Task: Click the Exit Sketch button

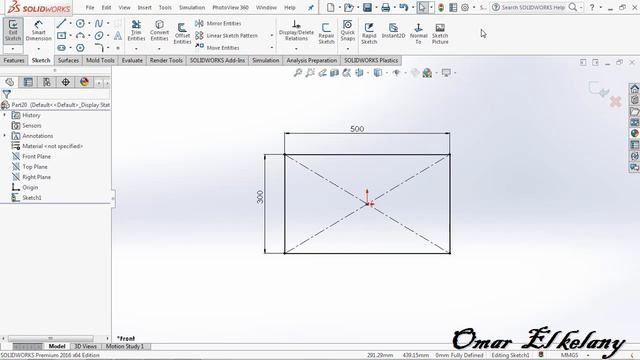Action: tap(13, 31)
